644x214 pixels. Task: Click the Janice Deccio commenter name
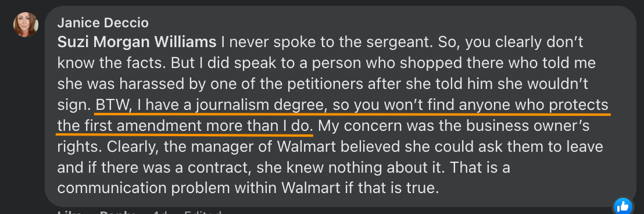tap(103, 23)
